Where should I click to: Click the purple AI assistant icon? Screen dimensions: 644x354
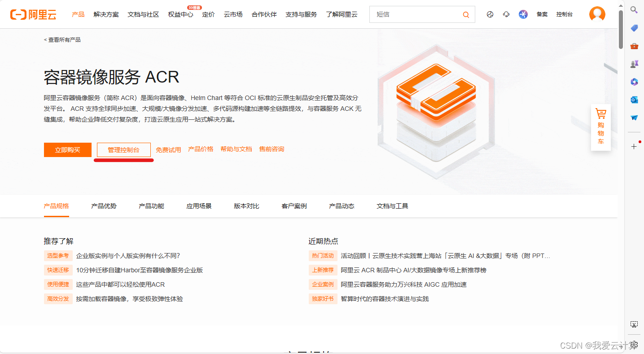(x=523, y=14)
